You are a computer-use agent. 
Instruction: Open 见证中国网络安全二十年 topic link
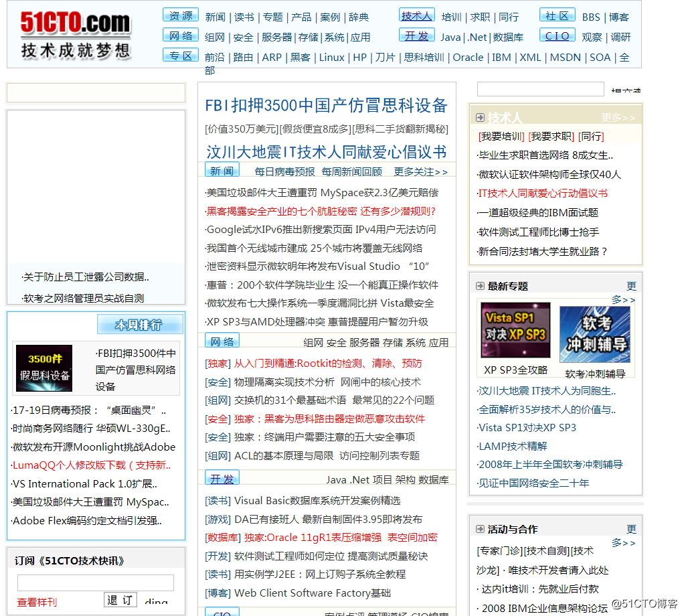coord(533,483)
